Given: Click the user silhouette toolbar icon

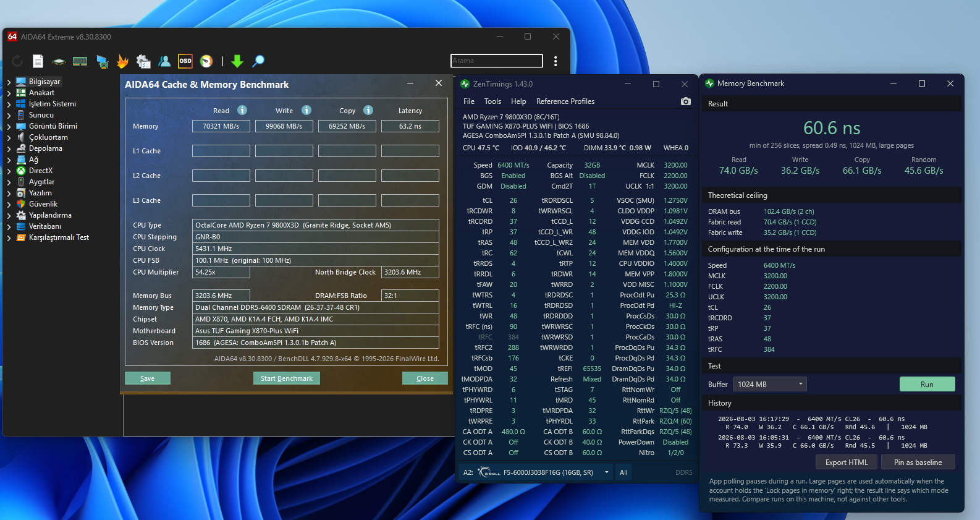Looking at the screenshot, I should tap(164, 61).
